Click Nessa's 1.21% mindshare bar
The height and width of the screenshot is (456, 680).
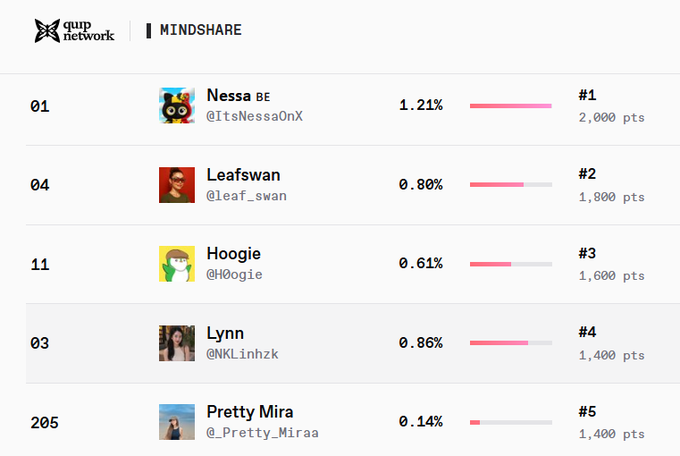click(511, 106)
